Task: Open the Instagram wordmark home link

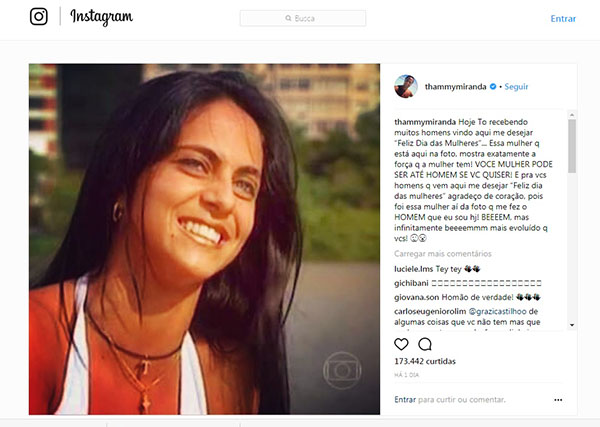Action: tap(101, 17)
